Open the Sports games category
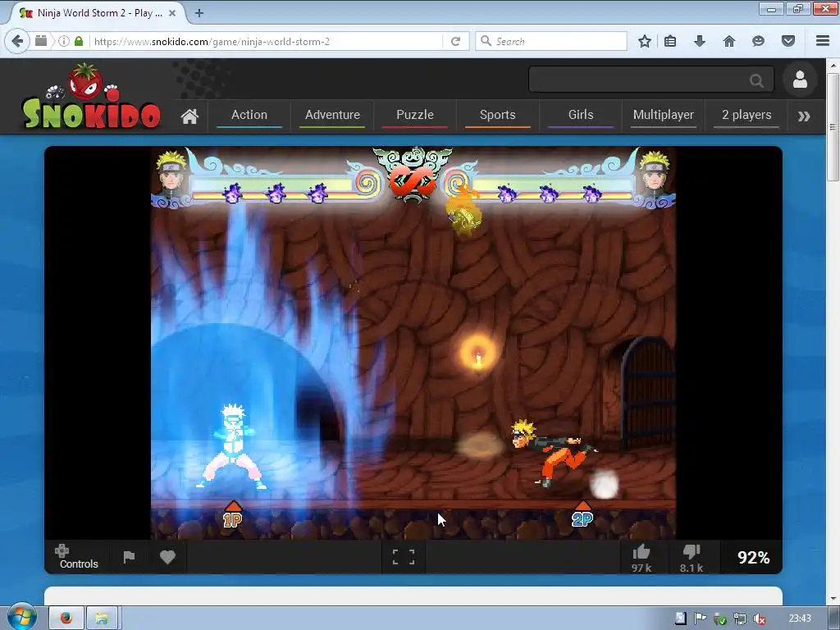Screen dimensions: 840x630 [498, 115]
